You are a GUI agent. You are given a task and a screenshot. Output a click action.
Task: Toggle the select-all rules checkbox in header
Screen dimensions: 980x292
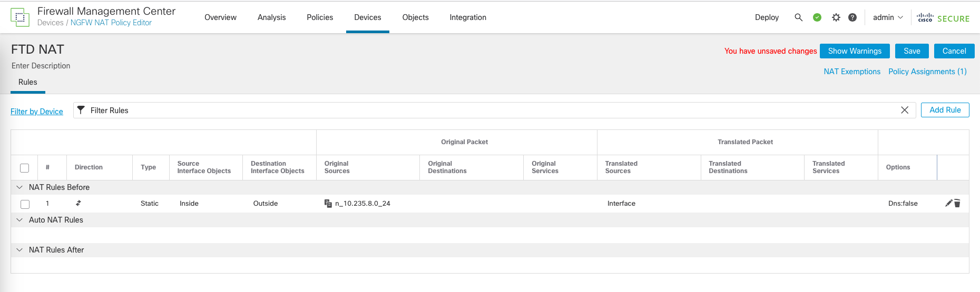25,168
